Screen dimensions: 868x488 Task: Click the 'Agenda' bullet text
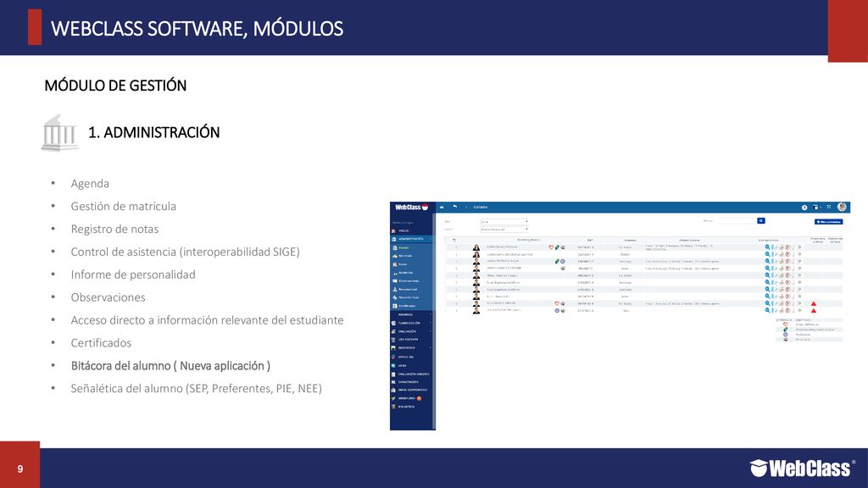coord(90,184)
